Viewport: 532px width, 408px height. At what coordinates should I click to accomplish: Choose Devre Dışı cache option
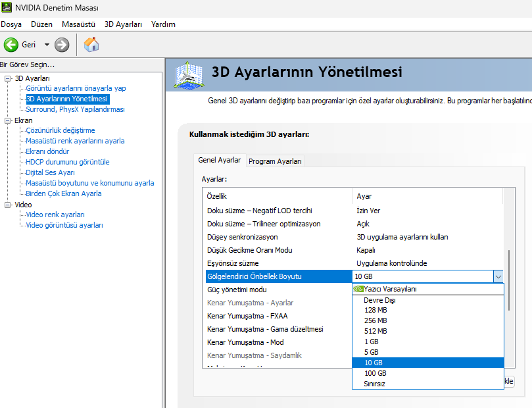pyautogui.click(x=428, y=300)
